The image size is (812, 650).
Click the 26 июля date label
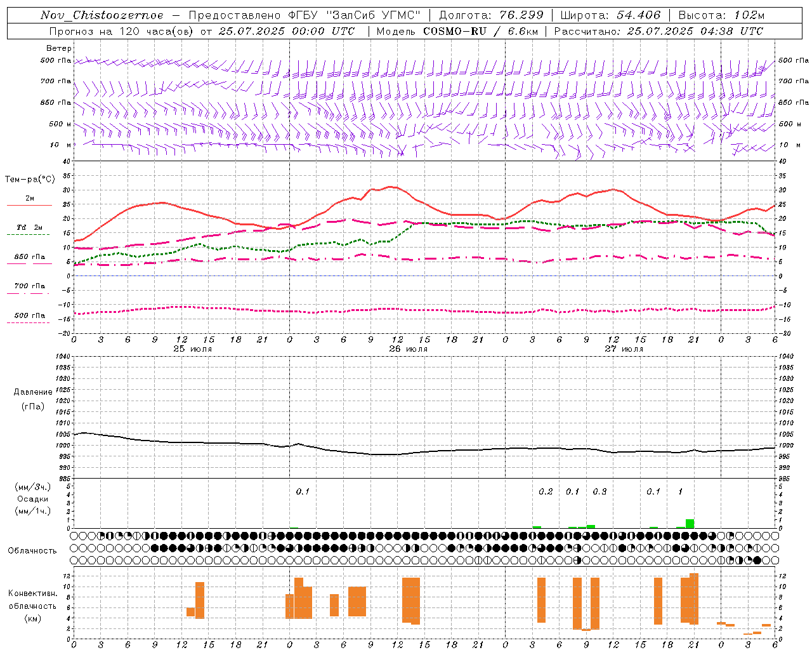coord(409,348)
